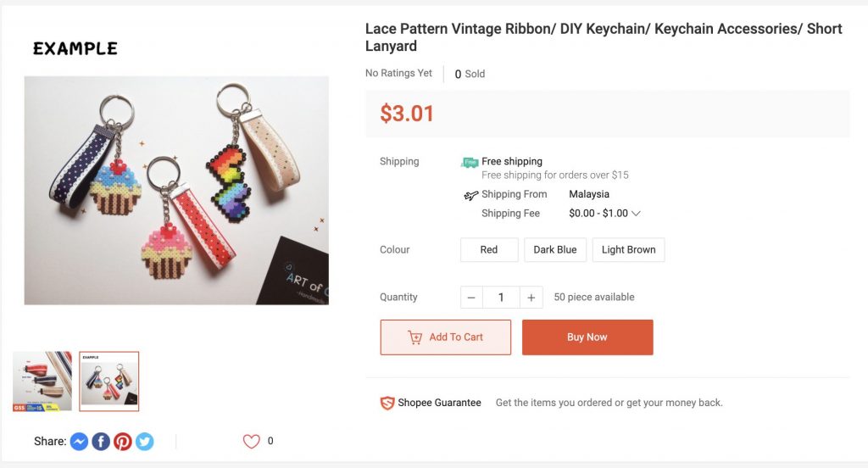Screen dimensions: 868x468
Task: Select the second keychain thumbnail
Action: [x=109, y=382]
